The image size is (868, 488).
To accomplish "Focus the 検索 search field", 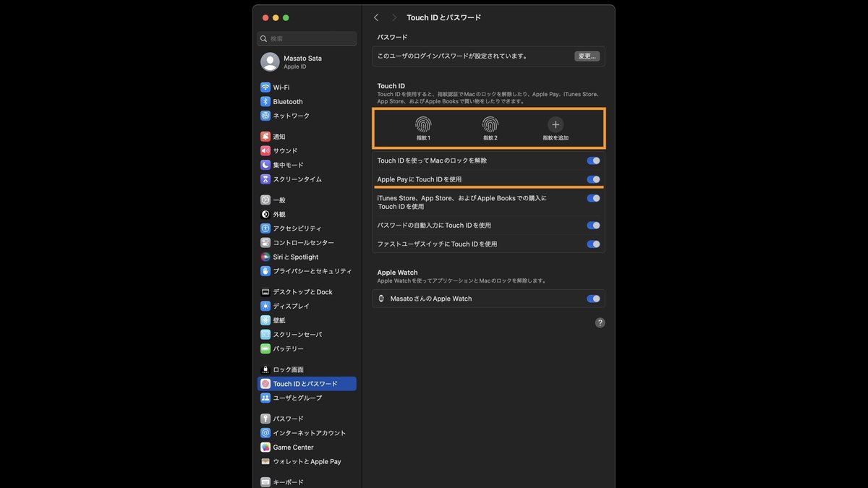I will coord(307,39).
